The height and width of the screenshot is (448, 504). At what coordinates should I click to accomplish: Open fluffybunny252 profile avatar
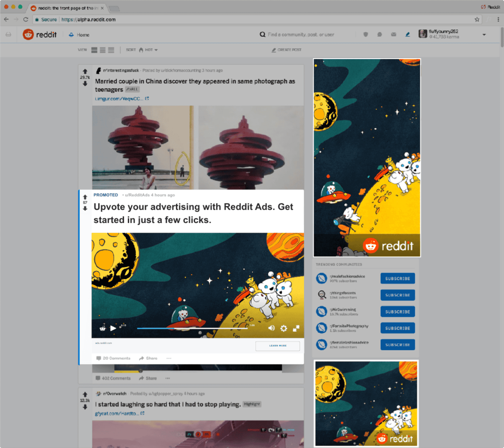point(423,34)
